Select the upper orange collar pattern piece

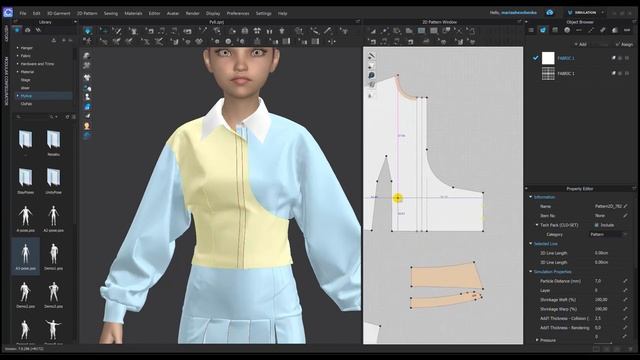tap(447, 275)
